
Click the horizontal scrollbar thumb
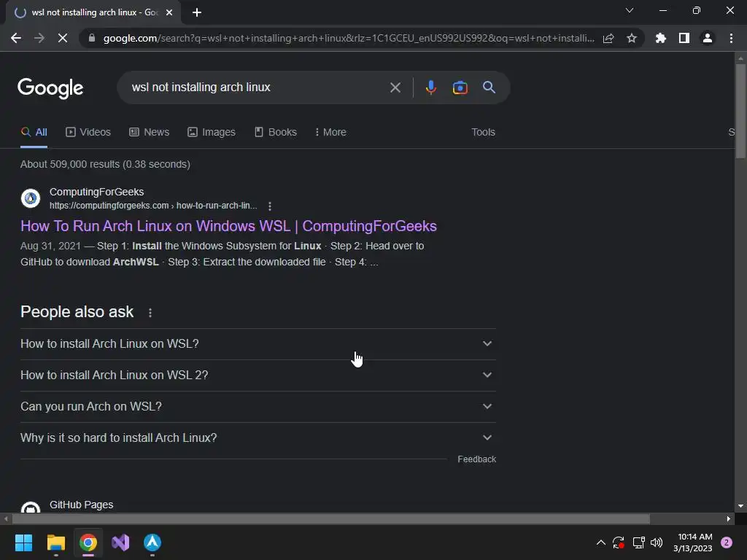[330, 518]
